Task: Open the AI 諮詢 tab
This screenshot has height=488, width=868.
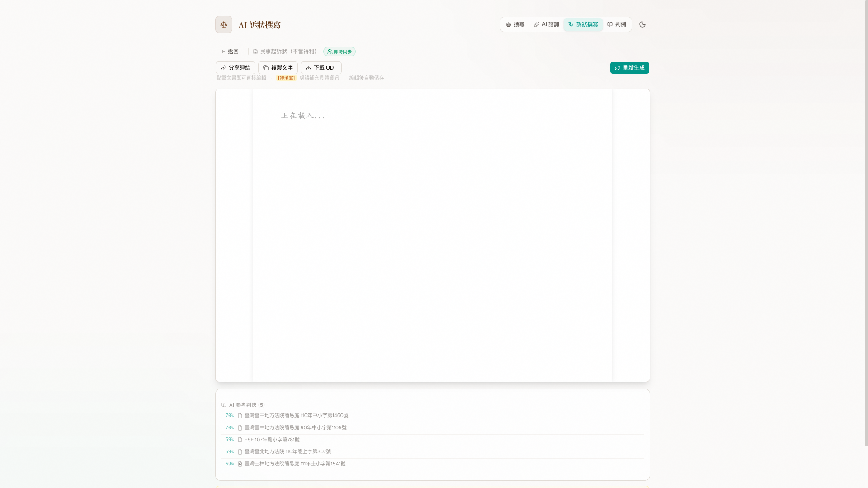Action: point(547,24)
